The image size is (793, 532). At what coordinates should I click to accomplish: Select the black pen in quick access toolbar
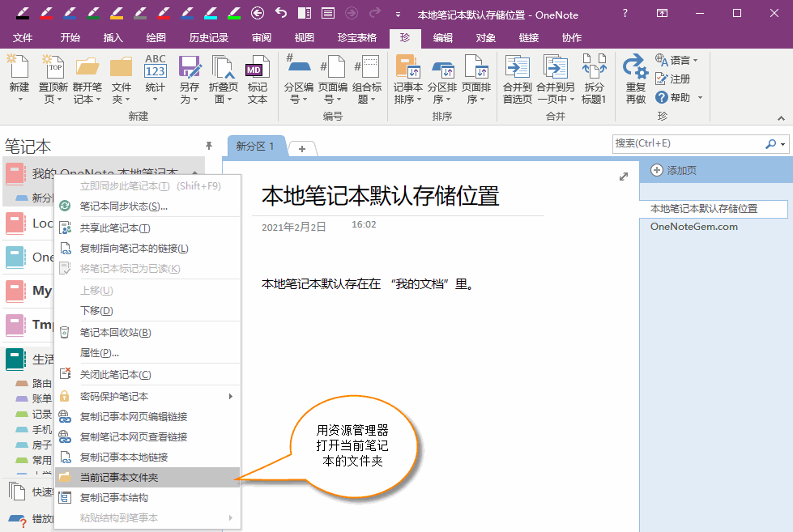point(22,13)
